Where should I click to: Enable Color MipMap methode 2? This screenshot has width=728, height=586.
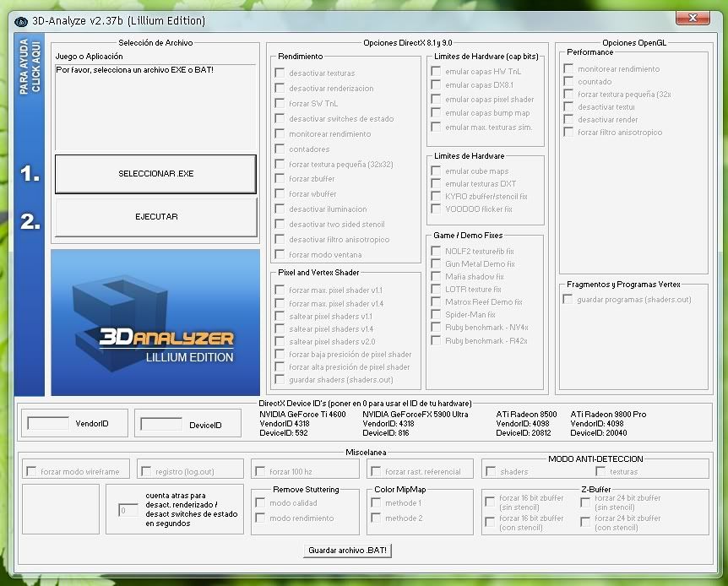tap(376, 518)
